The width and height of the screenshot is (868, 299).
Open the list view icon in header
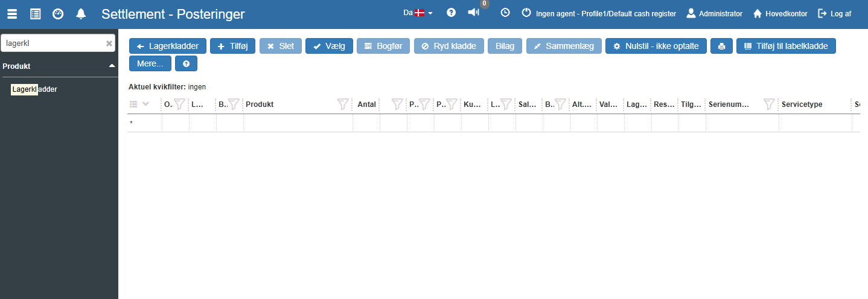(x=35, y=13)
